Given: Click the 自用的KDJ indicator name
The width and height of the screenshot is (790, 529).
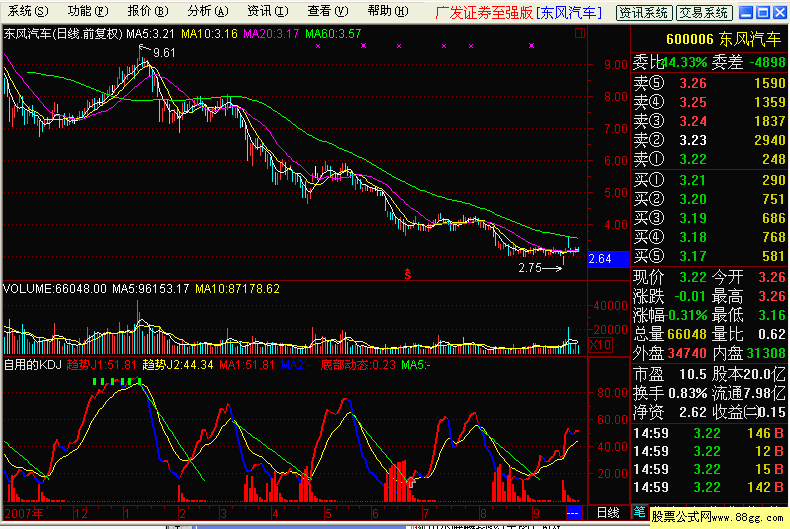Looking at the screenshot, I should pos(32,365).
